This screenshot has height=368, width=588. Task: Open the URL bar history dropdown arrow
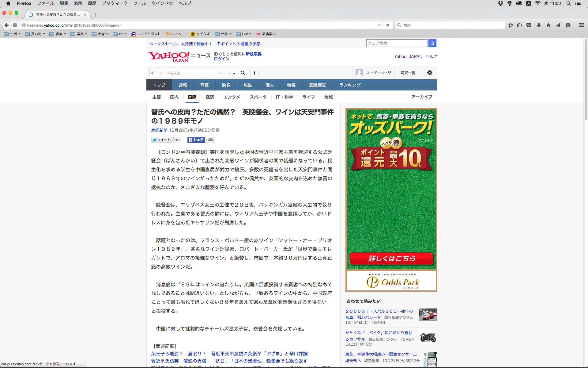[379, 25]
